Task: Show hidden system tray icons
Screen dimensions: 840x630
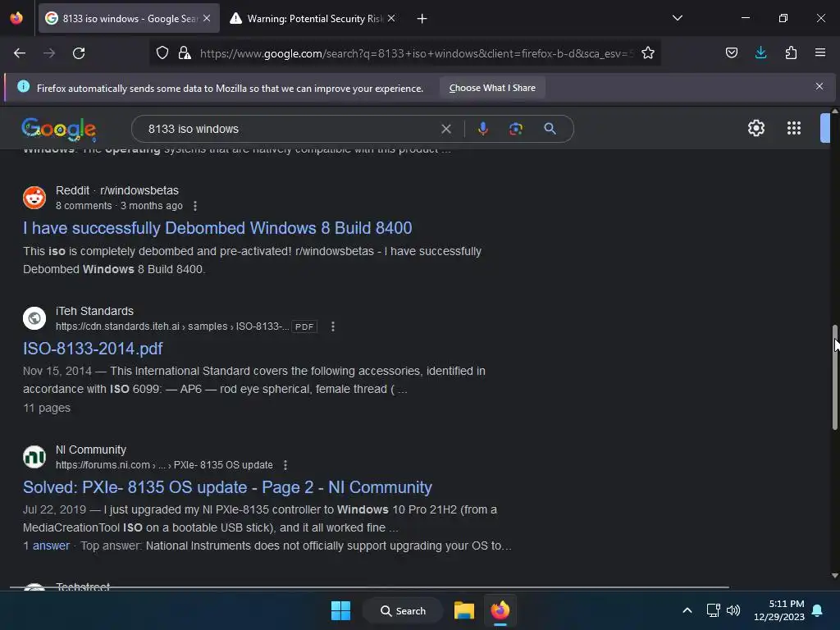Action: [687, 610]
